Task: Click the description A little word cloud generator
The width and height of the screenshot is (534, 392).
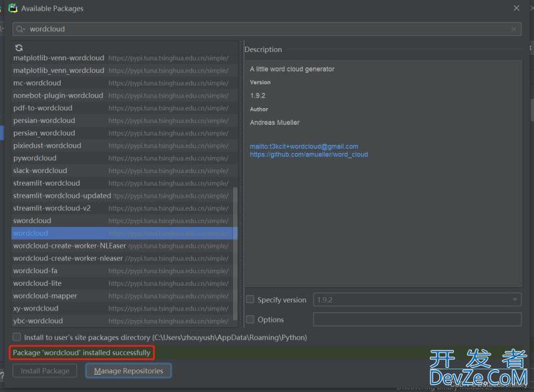Action: [x=292, y=69]
